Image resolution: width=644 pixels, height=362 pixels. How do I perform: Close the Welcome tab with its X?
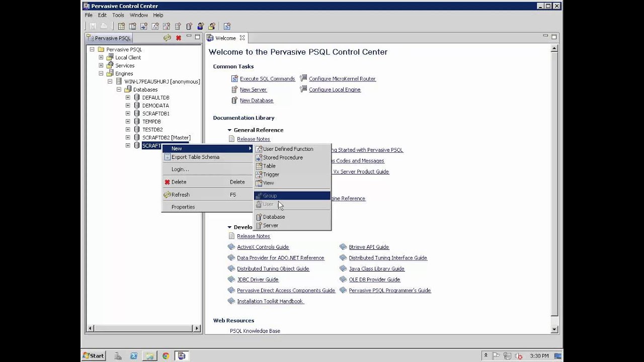(242, 38)
